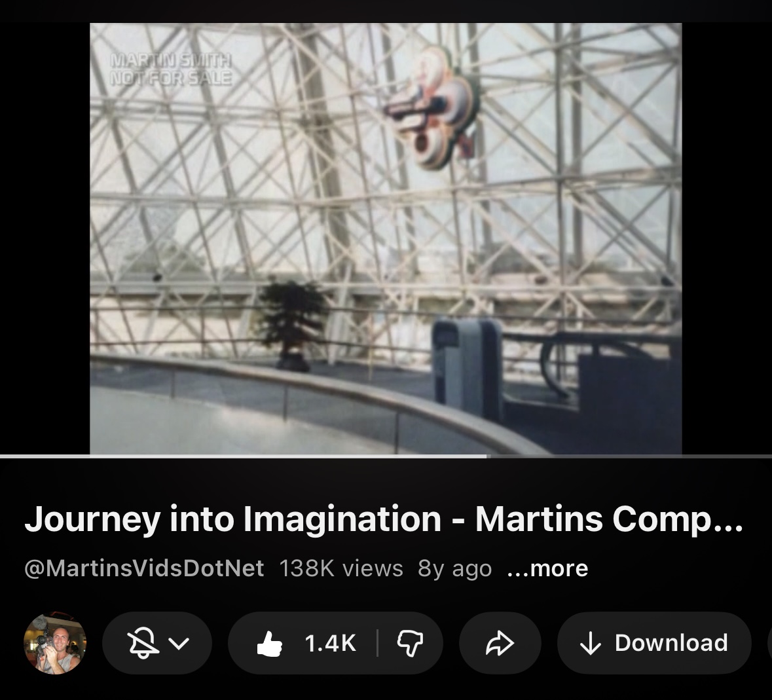Open the @MartinsVidsDotNet channel handle
Image resolution: width=772 pixels, height=700 pixels.
[144, 568]
